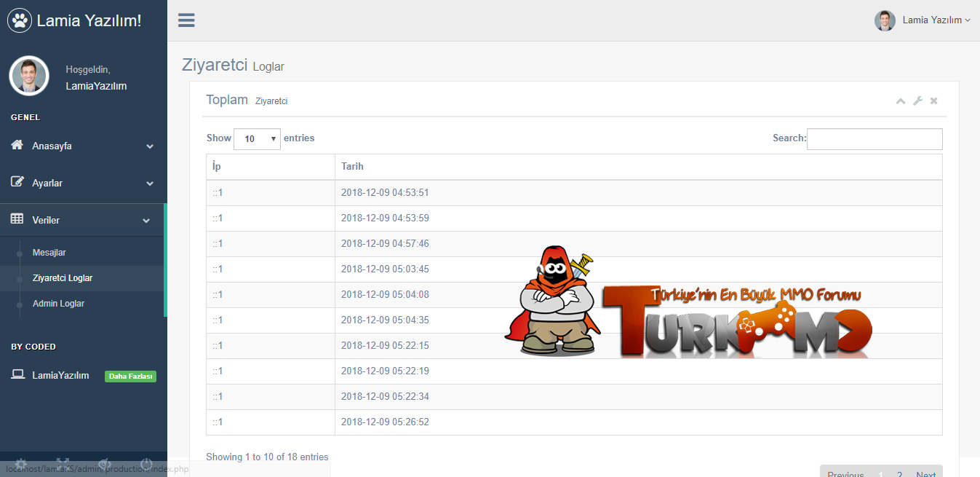This screenshot has width=980, height=477.
Task: Click the LamiaYazılım laptop icon
Action: [x=17, y=374]
